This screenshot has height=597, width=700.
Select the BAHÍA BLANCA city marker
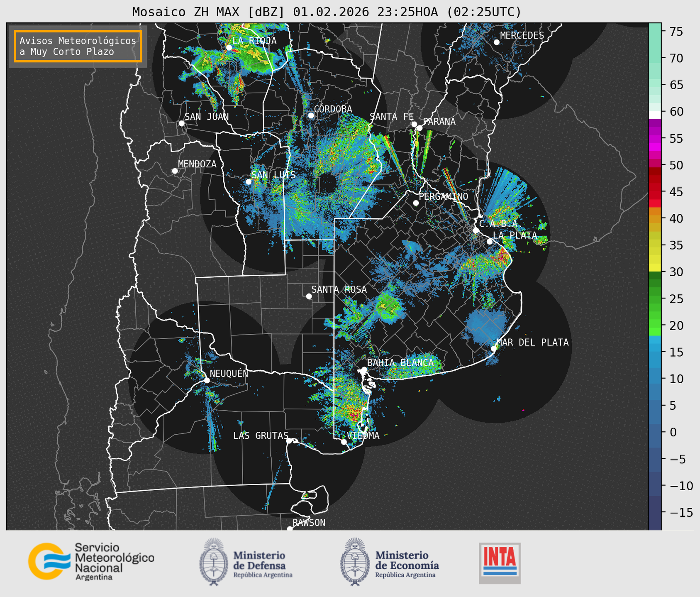364,369
